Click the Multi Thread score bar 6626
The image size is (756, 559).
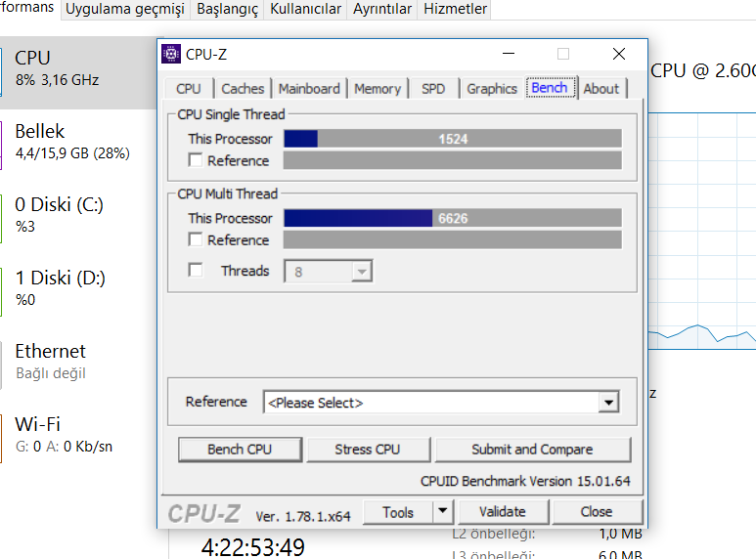453,218
